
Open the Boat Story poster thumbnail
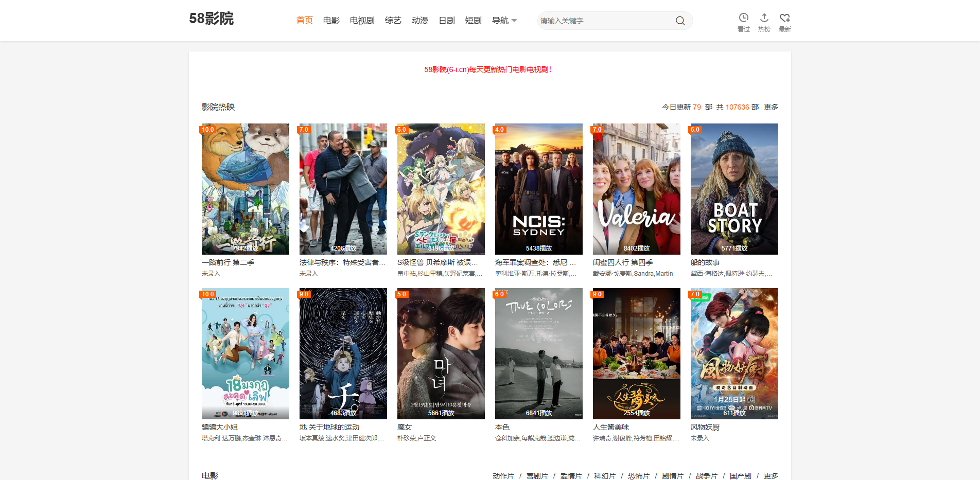click(734, 189)
